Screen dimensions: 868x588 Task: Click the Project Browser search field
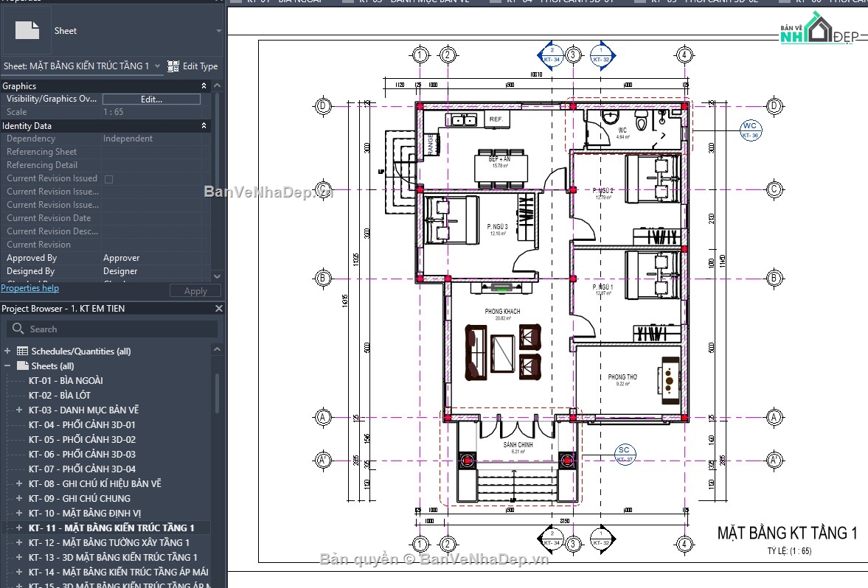112,329
